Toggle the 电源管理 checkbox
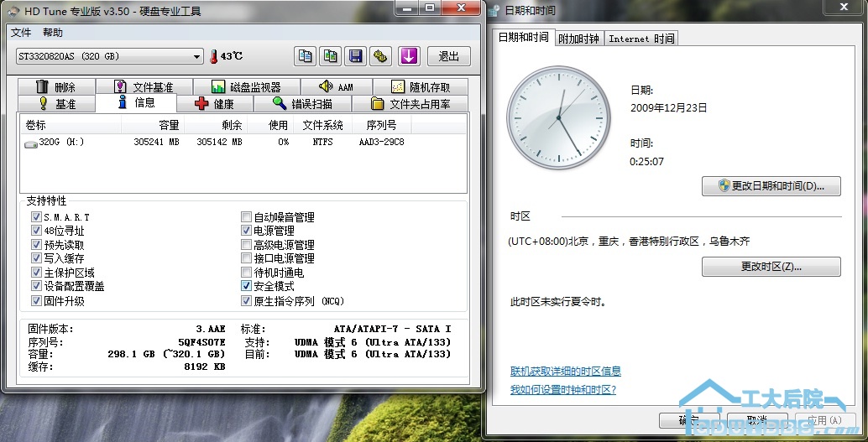 (x=246, y=231)
